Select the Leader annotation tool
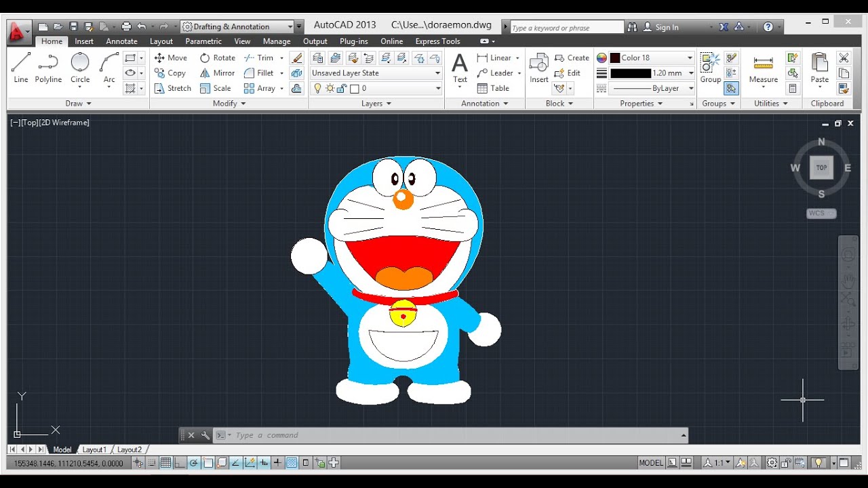 click(x=495, y=73)
